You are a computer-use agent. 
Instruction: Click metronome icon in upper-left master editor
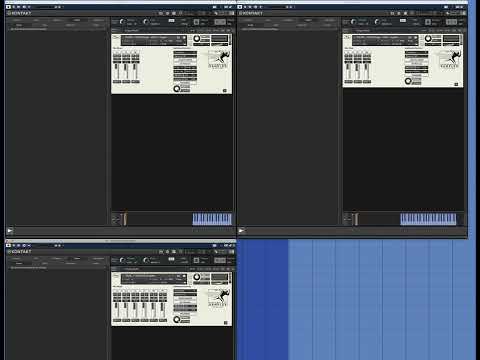(x=196, y=22)
